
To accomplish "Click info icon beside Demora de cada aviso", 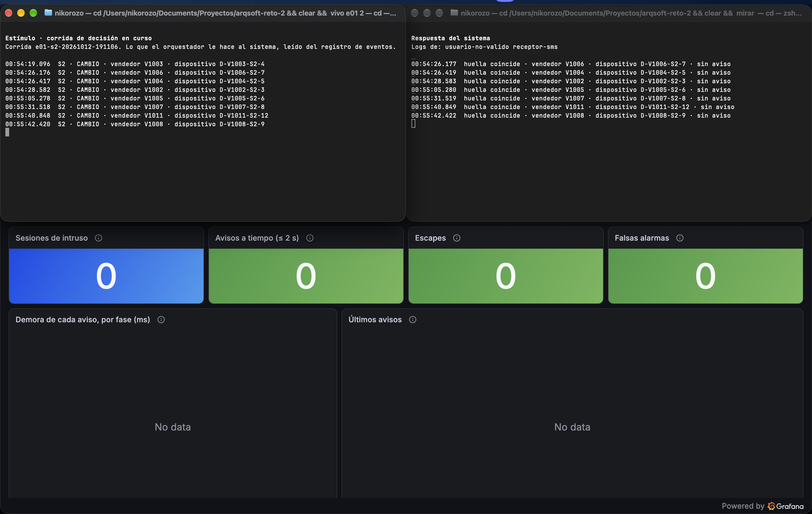I will tap(161, 320).
